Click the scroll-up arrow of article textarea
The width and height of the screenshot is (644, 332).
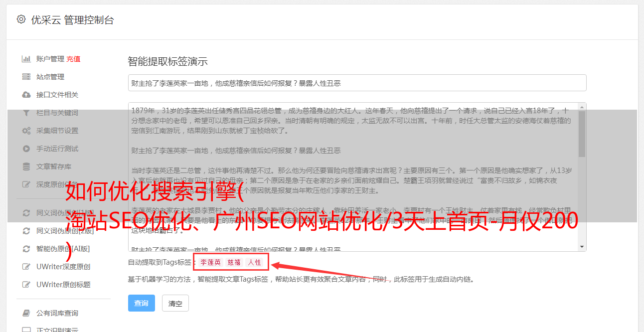coord(582,107)
